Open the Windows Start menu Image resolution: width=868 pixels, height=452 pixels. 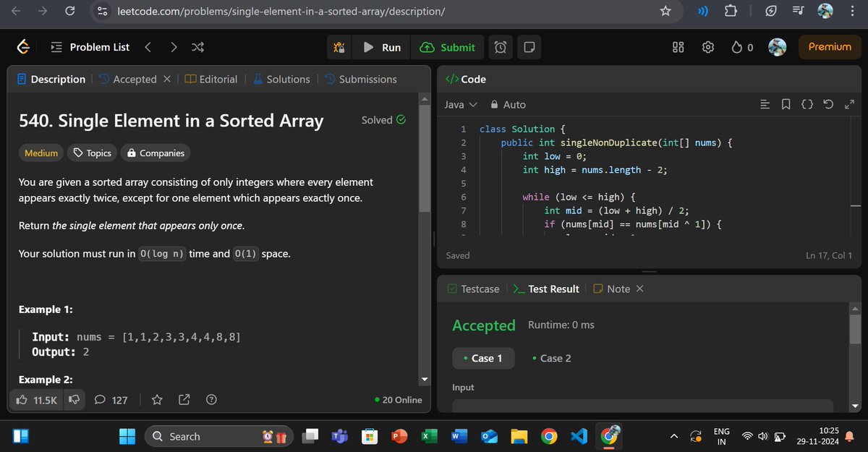127,436
